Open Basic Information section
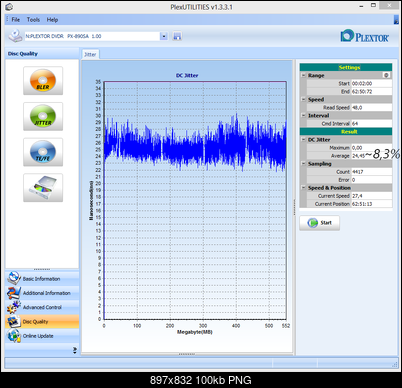This screenshot has width=402, height=388. (42, 278)
